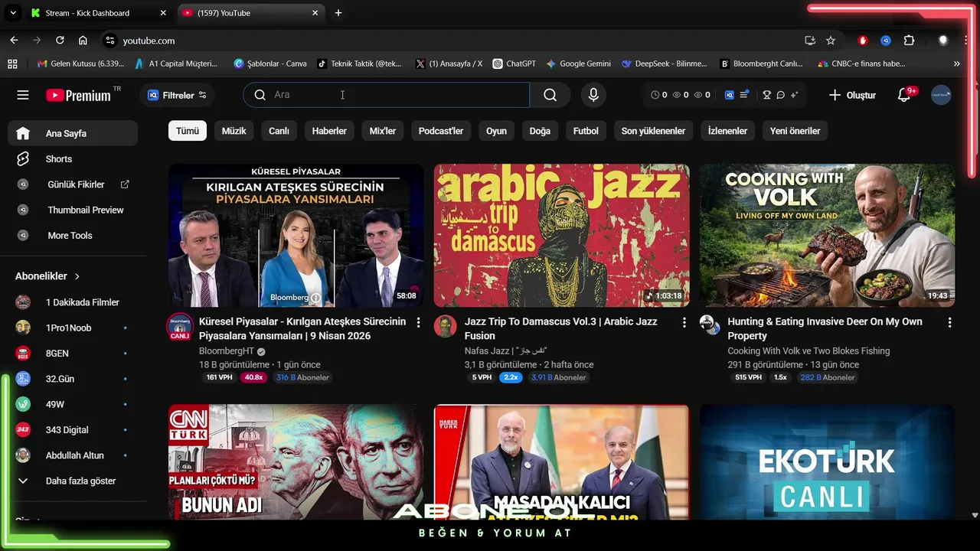Open Google Gemini bookmark
980x551 pixels.
coord(578,64)
